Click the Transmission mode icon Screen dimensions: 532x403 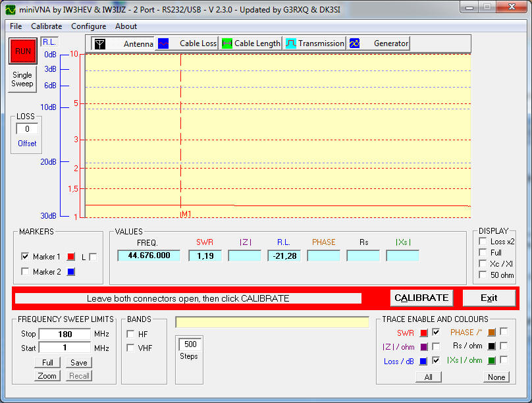point(291,43)
